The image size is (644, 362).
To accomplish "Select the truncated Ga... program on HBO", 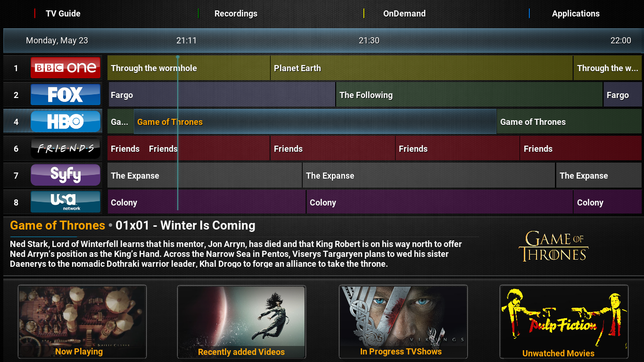I will pos(120,122).
